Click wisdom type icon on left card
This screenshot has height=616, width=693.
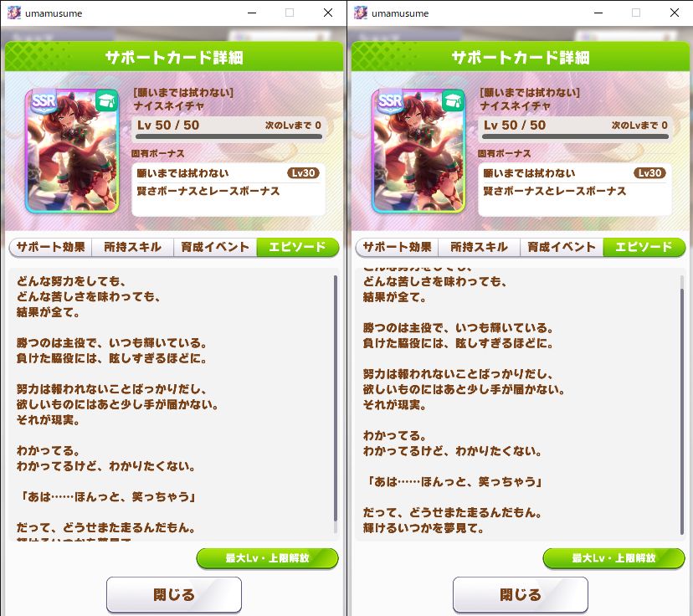(106, 100)
